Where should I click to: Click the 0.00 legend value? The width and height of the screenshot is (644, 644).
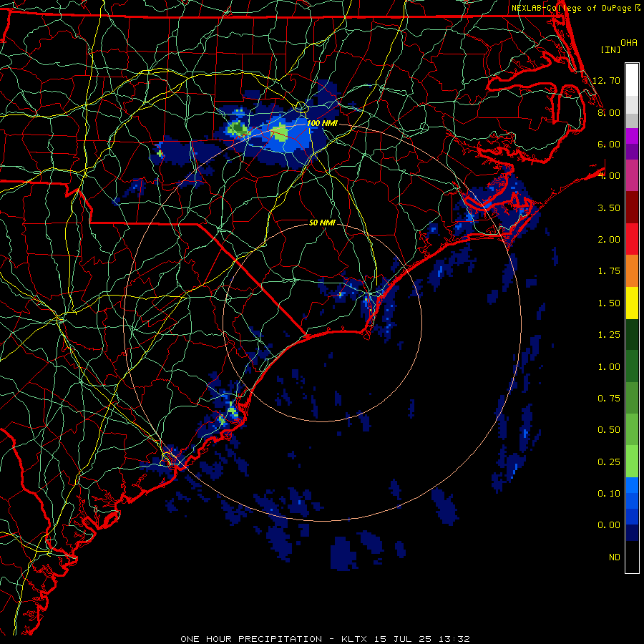pos(609,525)
